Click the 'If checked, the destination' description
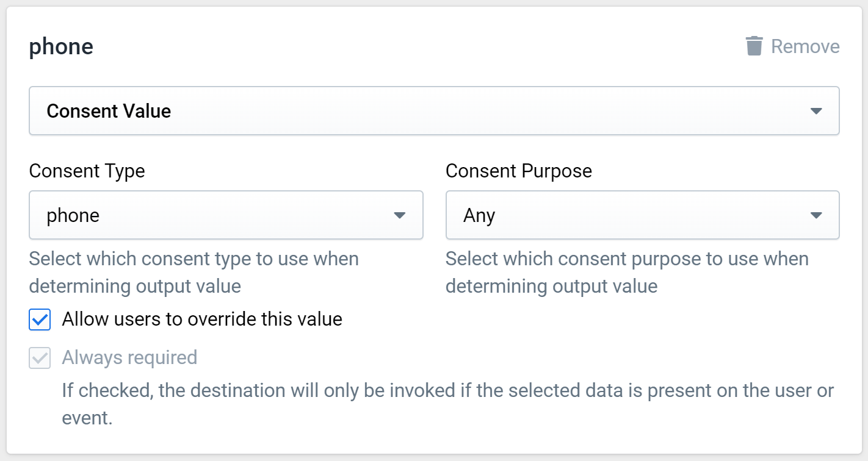Screen dimensions: 868x461 447,404
